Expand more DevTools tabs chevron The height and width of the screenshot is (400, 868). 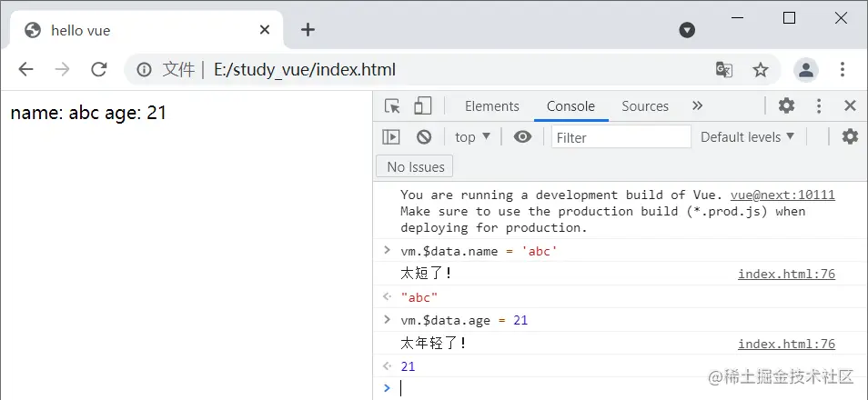point(698,105)
